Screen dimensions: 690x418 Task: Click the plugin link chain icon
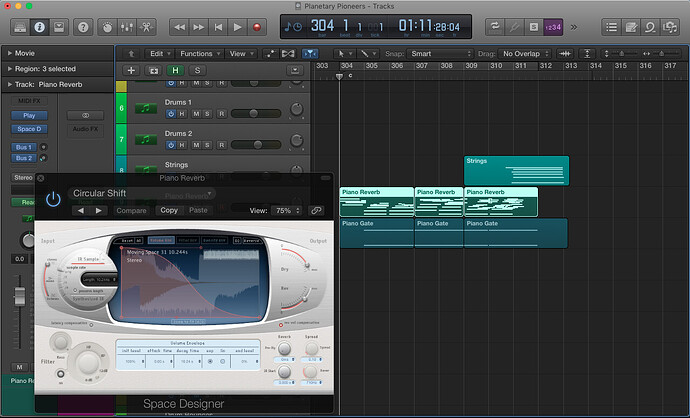317,211
